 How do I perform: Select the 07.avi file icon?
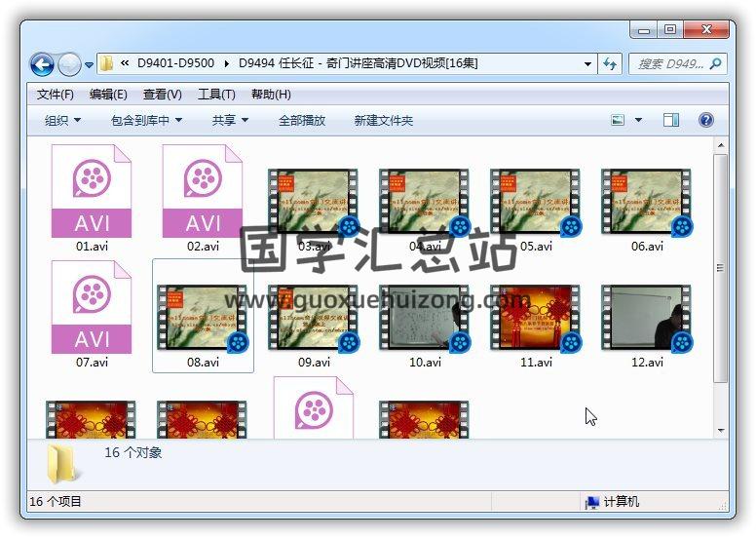[x=92, y=307]
